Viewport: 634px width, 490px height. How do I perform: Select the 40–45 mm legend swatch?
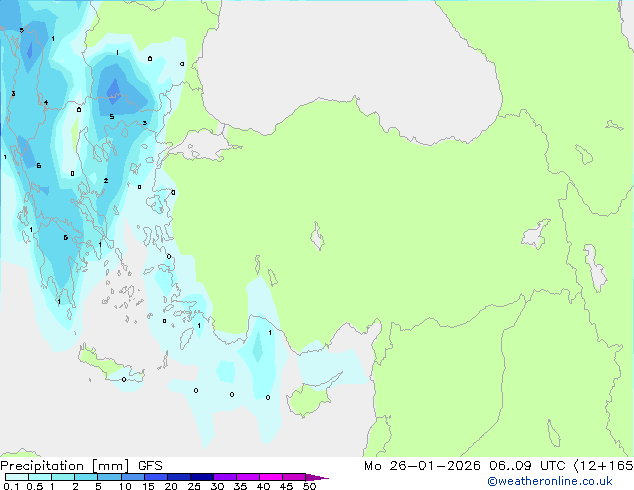pos(271,477)
